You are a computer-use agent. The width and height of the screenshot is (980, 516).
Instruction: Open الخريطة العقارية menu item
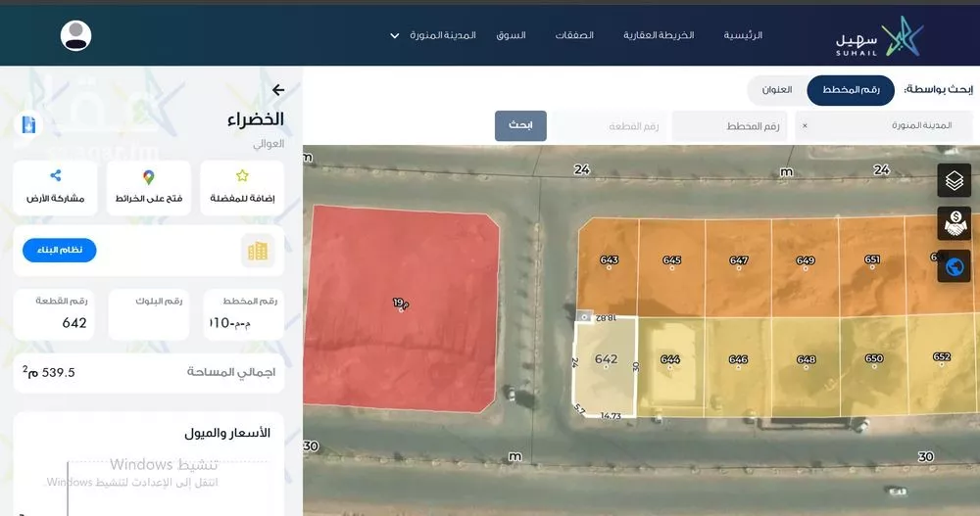pos(659,35)
